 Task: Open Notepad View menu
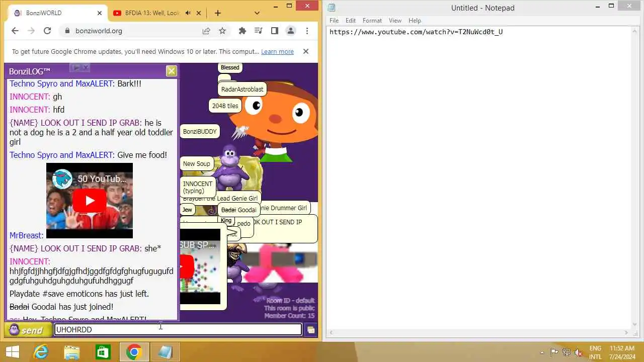395,21
